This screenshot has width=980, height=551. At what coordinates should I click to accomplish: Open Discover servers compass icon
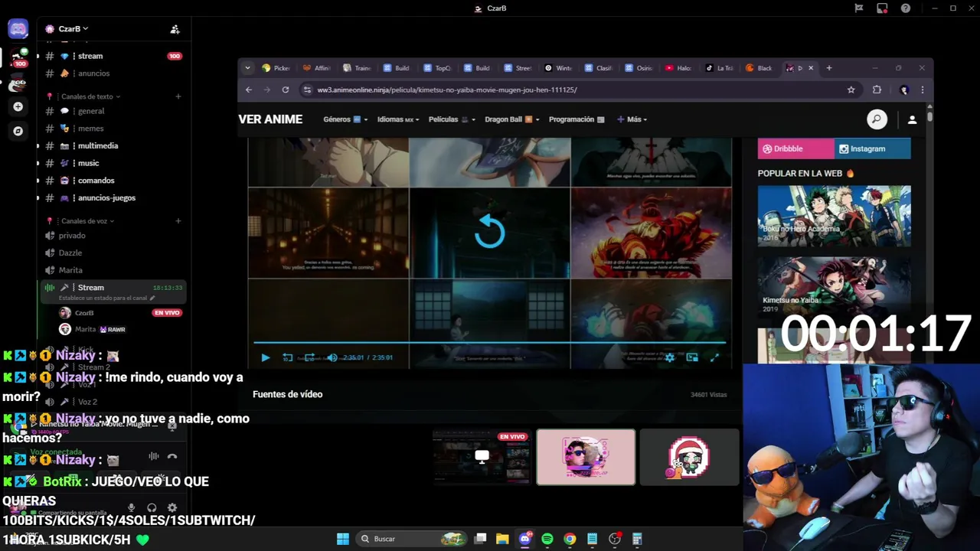click(18, 131)
